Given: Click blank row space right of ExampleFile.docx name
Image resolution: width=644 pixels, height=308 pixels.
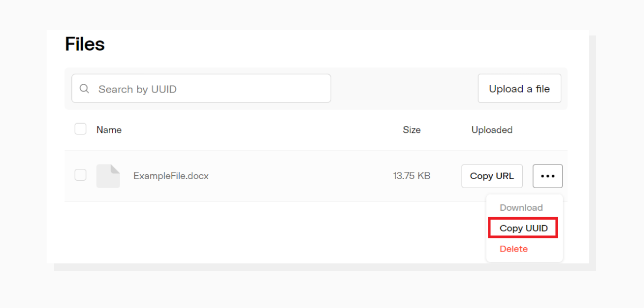Looking at the screenshot, I should (x=295, y=176).
